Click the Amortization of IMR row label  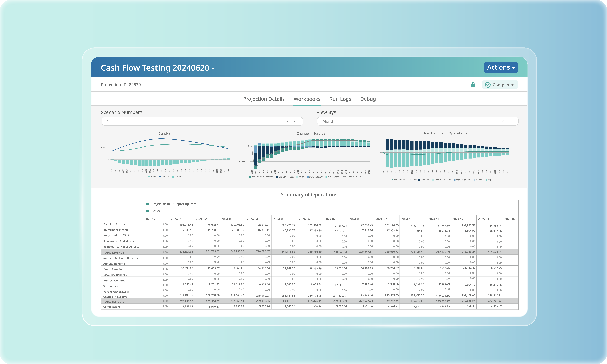click(x=116, y=235)
